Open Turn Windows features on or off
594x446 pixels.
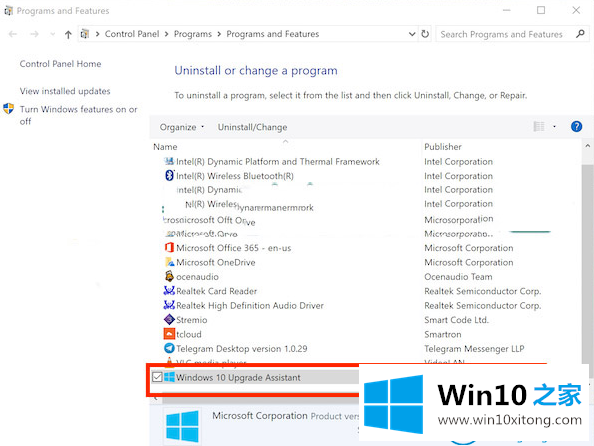78,115
